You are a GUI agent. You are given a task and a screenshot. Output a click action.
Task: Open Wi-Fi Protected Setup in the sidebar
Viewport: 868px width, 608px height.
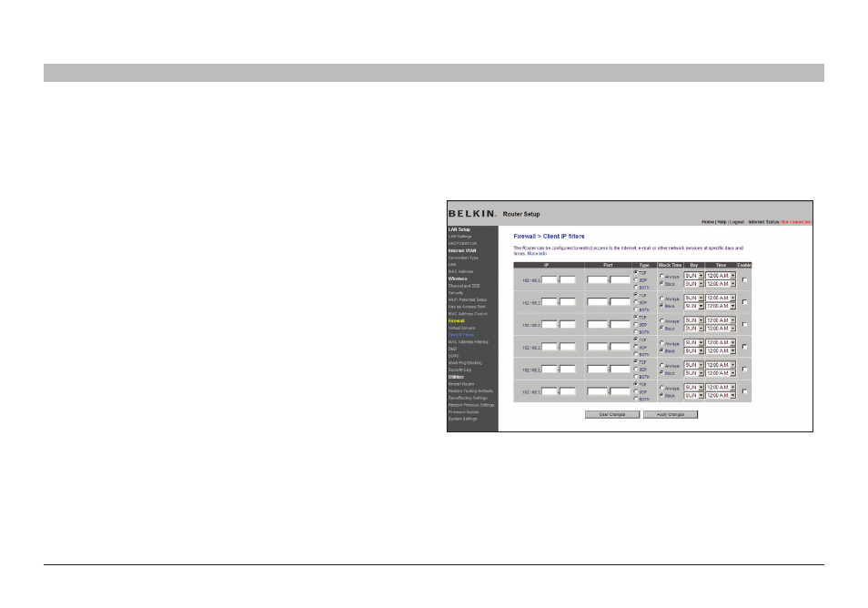pos(468,300)
